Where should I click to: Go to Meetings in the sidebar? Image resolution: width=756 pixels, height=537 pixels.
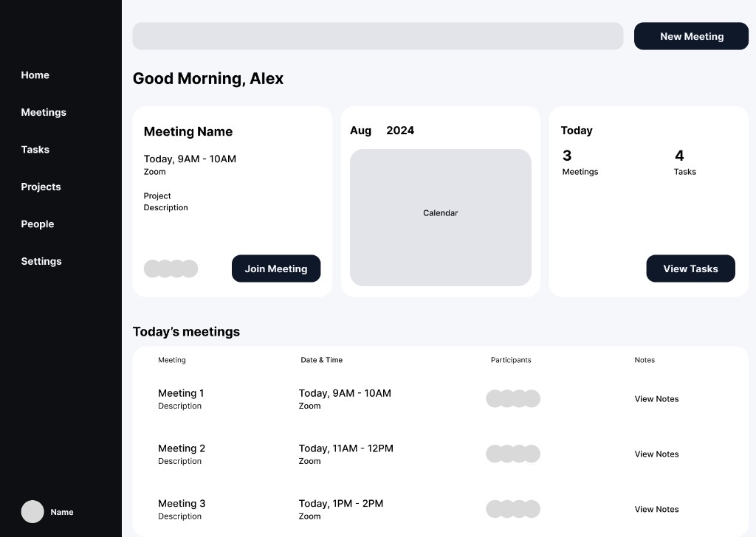click(x=44, y=112)
